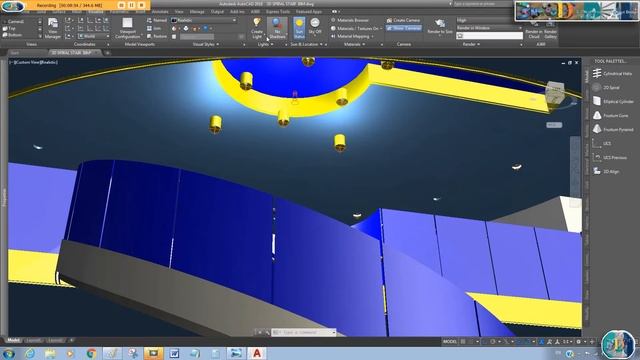640x360 pixels.
Task: Click the Named viewports button
Action: point(157,20)
